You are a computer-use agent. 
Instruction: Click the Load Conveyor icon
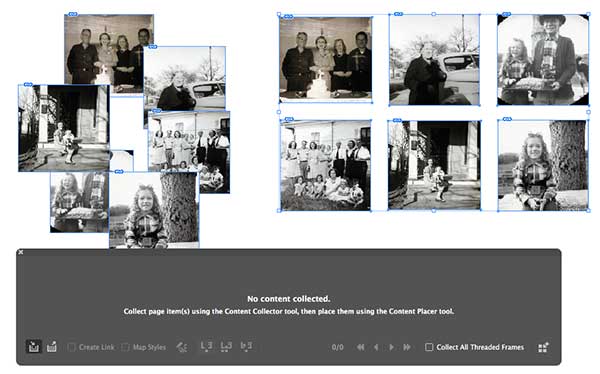pyautogui.click(x=543, y=347)
